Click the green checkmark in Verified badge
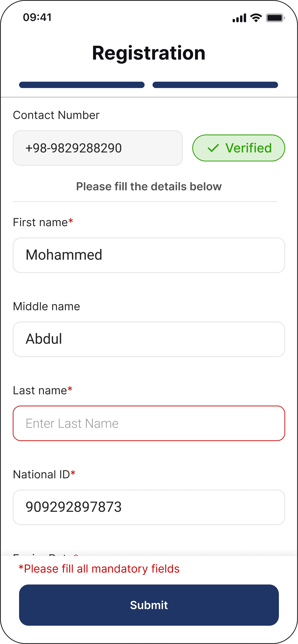The width and height of the screenshot is (298, 644). 213,148
